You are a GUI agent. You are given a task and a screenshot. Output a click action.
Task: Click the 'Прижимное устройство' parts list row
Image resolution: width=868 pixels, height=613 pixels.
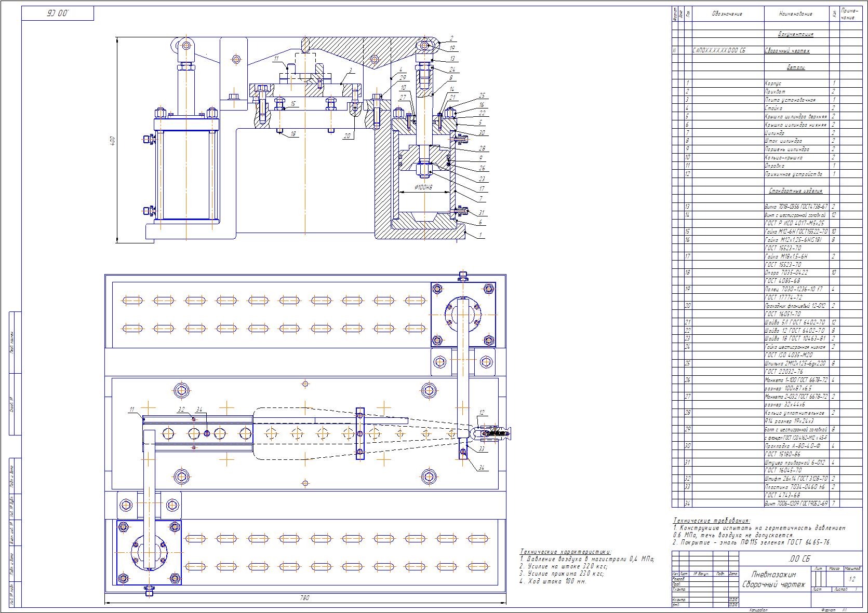click(x=793, y=174)
